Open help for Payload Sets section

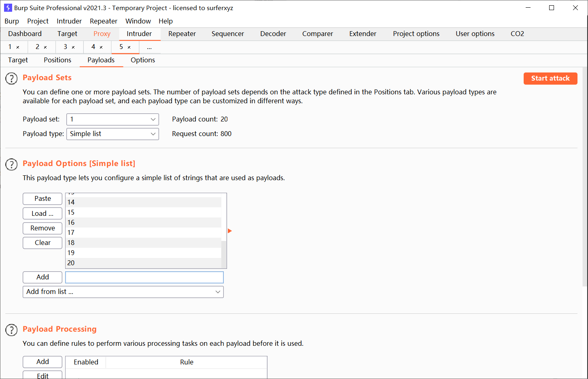pyautogui.click(x=11, y=79)
